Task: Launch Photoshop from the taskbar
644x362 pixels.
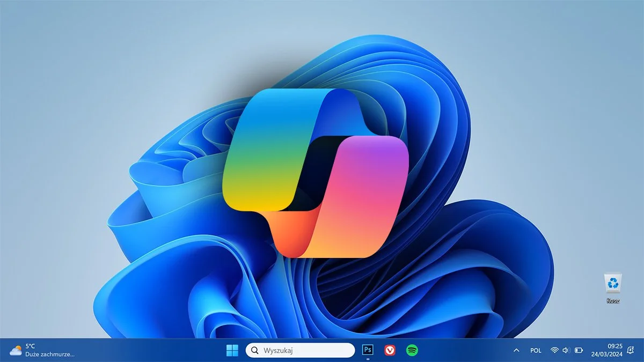Action: (368, 350)
